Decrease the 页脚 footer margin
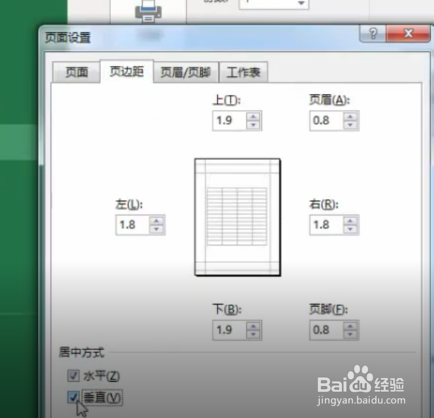Screen dimensions: 434x418 pyautogui.click(x=350, y=334)
